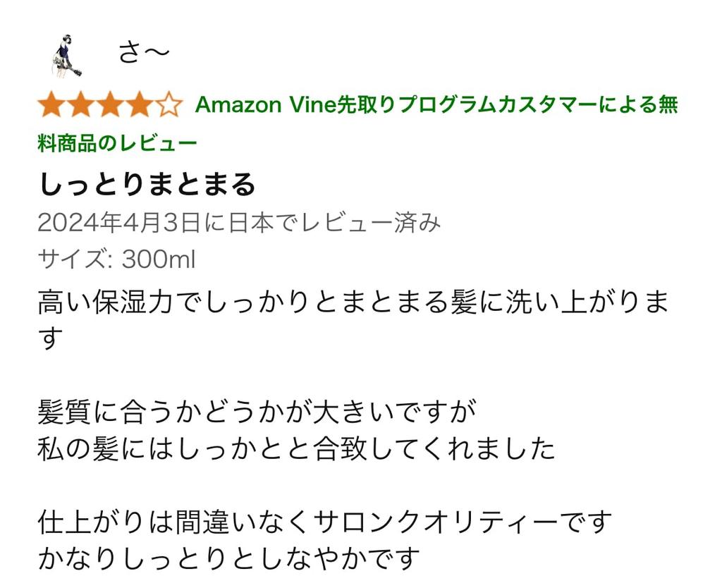This screenshot has width=722, height=588.
Task: Click the empty fifth rating star
Action: (x=169, y=106)
